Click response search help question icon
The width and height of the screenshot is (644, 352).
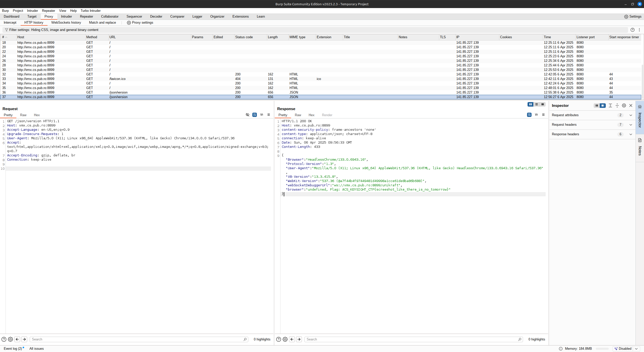pos(278,339)
